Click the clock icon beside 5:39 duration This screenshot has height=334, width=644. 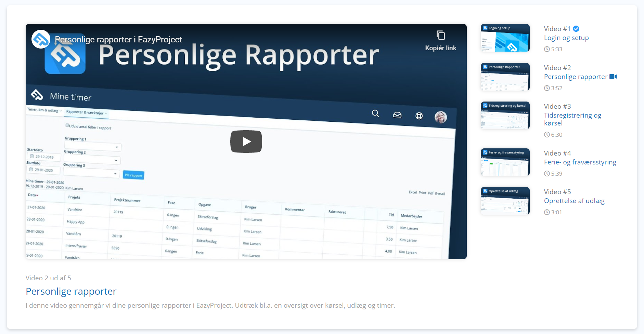click(547, 174)
